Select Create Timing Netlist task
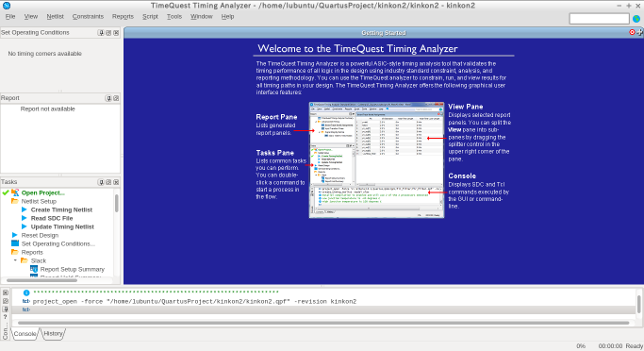This screenshot has width=644, height=351. click(61, 210)
